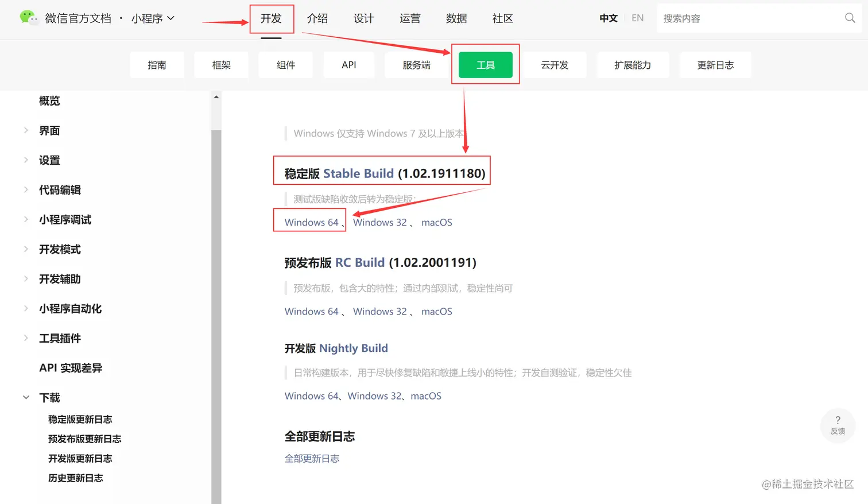This screenshot has width=868, height=504.
Task: Open API 实现差异 in the sidebar
Action: [71, 368]
